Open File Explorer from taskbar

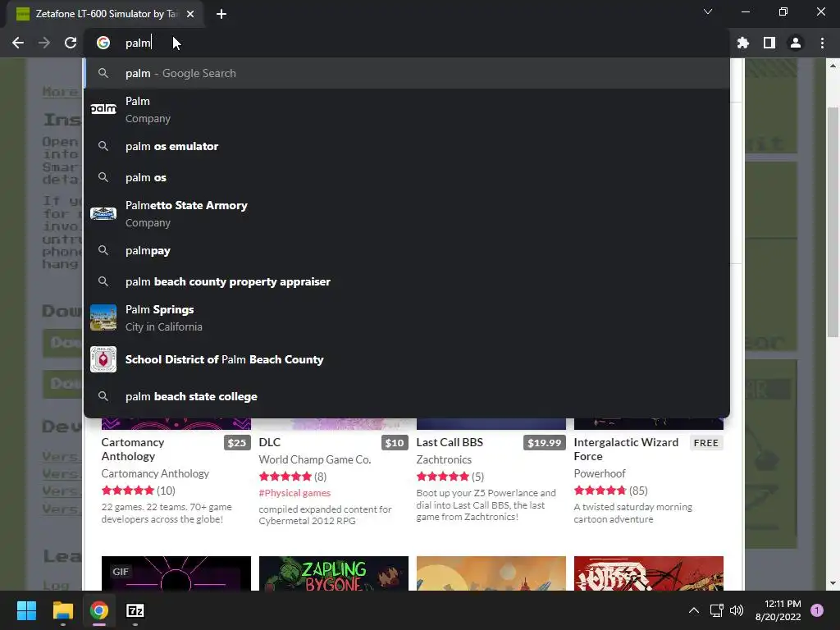(62, 610)
